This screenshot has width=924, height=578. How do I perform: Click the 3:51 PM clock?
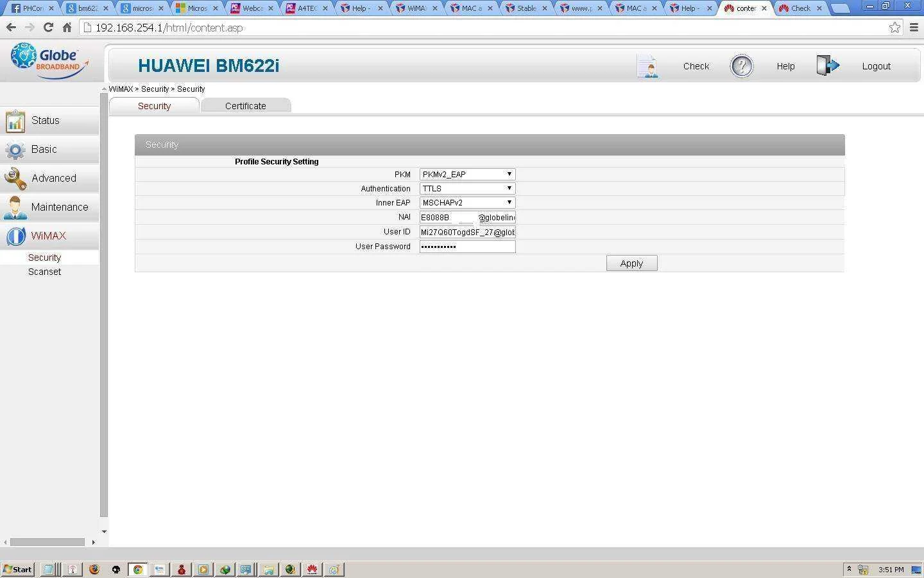point(891,570)
